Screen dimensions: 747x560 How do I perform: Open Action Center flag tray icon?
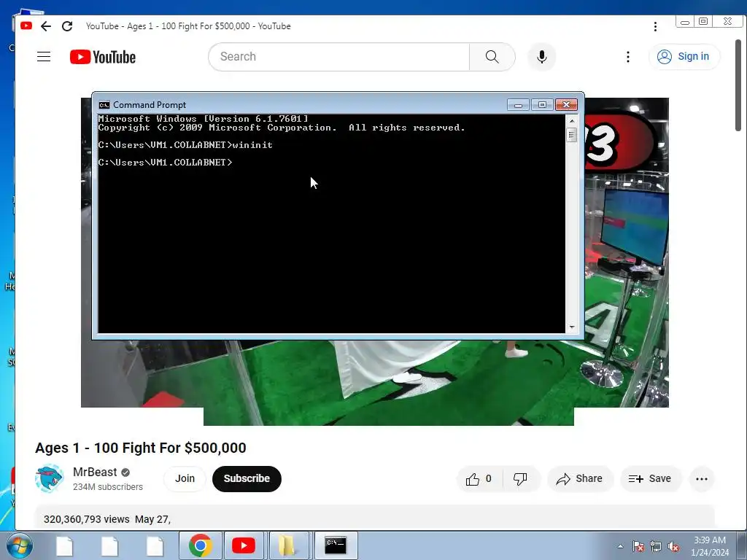(x=638, y=546)
